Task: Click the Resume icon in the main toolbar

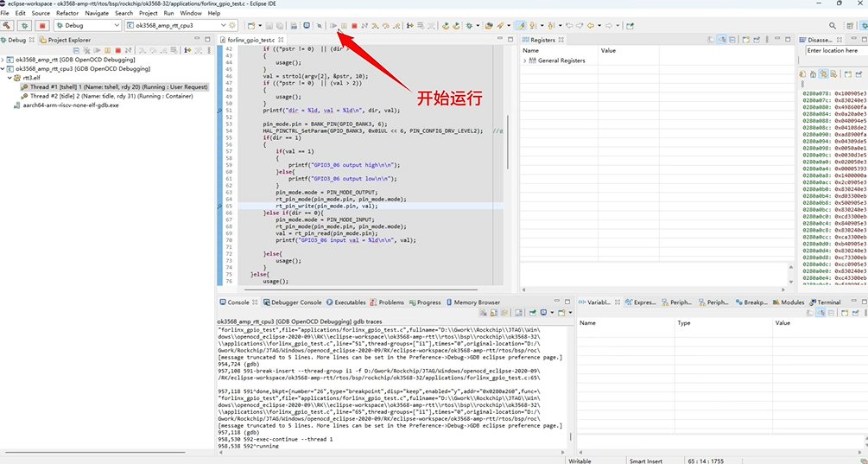Action: (333, 25)
